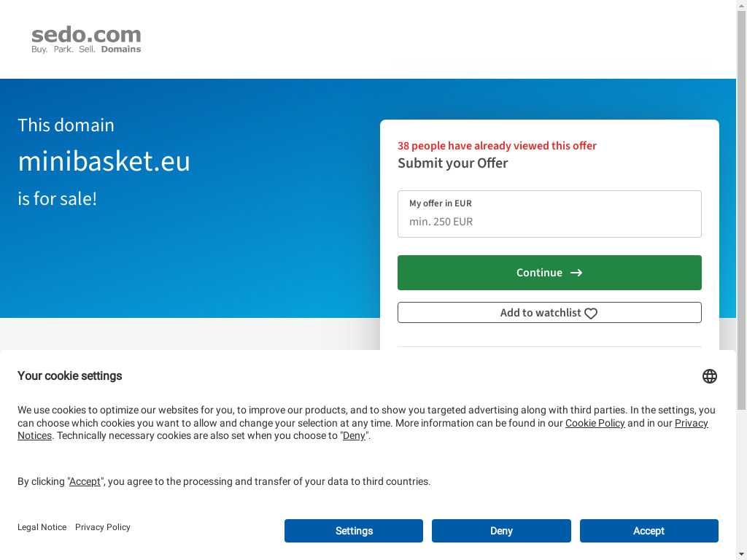This screenshot has height=560, width=747.
Task: Click the scrollbar down arrow
Action: (x=741, y=555)
